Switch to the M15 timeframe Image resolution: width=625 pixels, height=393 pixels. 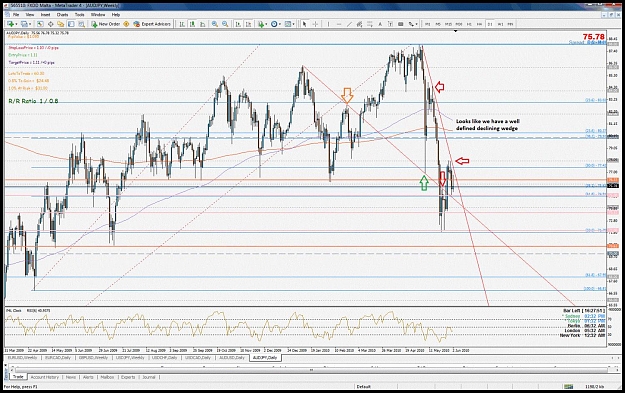click(x=448, y=24)
